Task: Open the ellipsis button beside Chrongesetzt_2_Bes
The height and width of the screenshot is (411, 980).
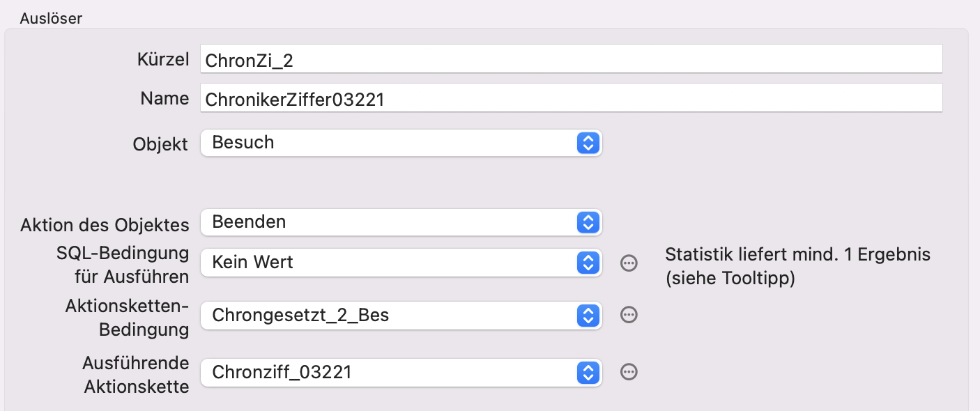Action: (x=629, y=316)
